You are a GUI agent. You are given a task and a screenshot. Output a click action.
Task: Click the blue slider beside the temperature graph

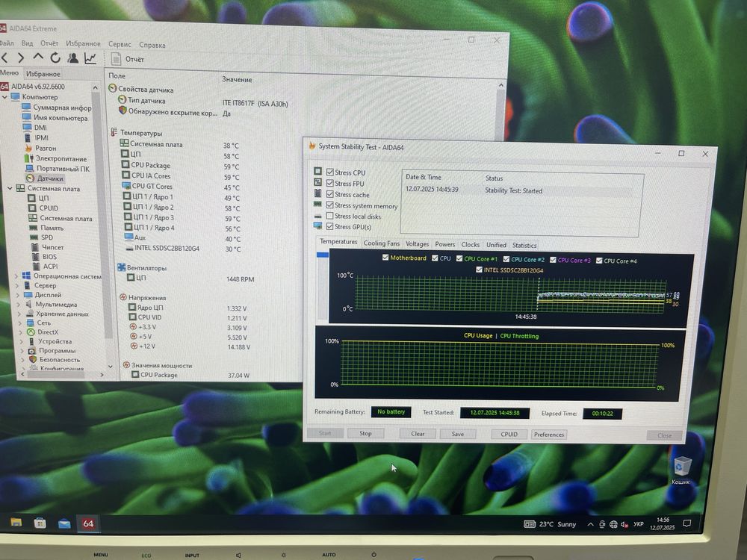[323, 255]
